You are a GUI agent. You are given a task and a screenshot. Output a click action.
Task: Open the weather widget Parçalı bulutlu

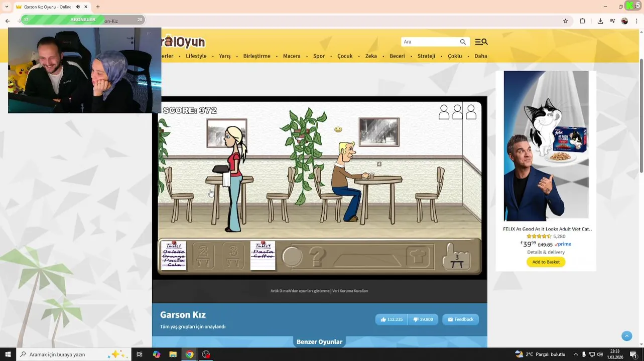pos(540,354)
